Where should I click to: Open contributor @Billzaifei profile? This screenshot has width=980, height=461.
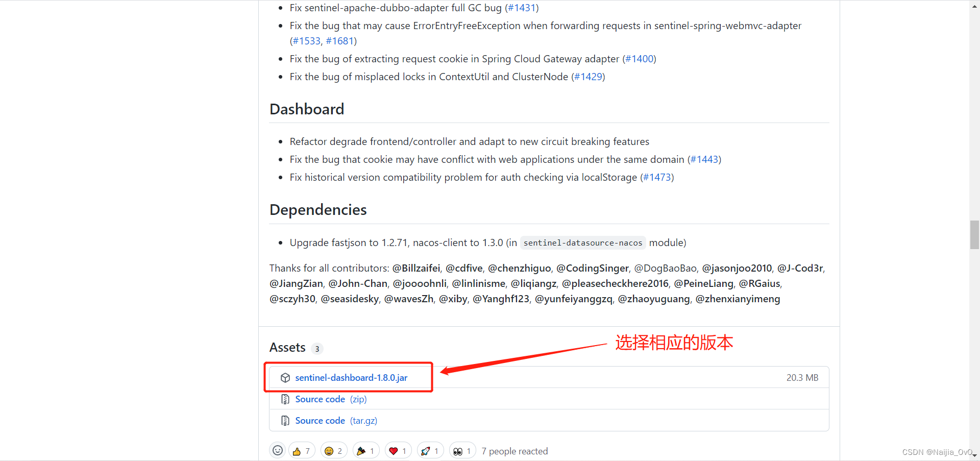click(416, 268)
